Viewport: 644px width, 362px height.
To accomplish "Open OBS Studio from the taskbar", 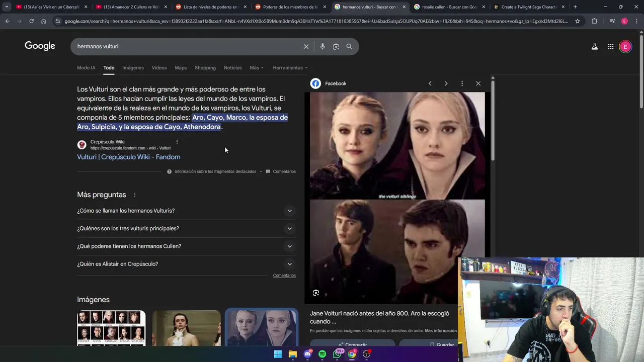I will 367,354.
